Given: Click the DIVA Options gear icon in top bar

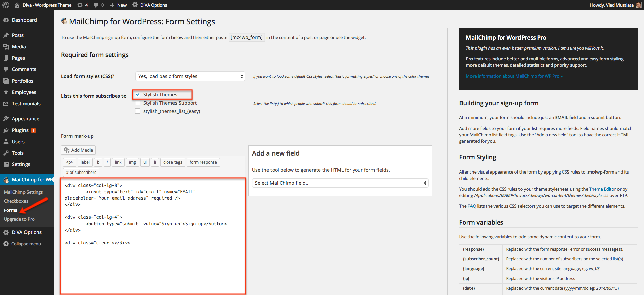Looking at the screenshot, I should (135, 5).
